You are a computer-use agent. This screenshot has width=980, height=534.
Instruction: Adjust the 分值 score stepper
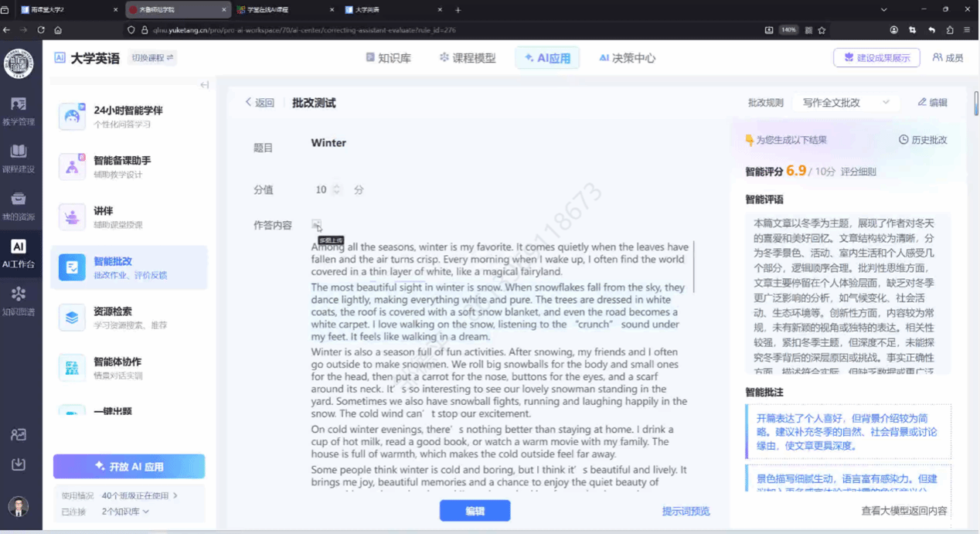336,189
